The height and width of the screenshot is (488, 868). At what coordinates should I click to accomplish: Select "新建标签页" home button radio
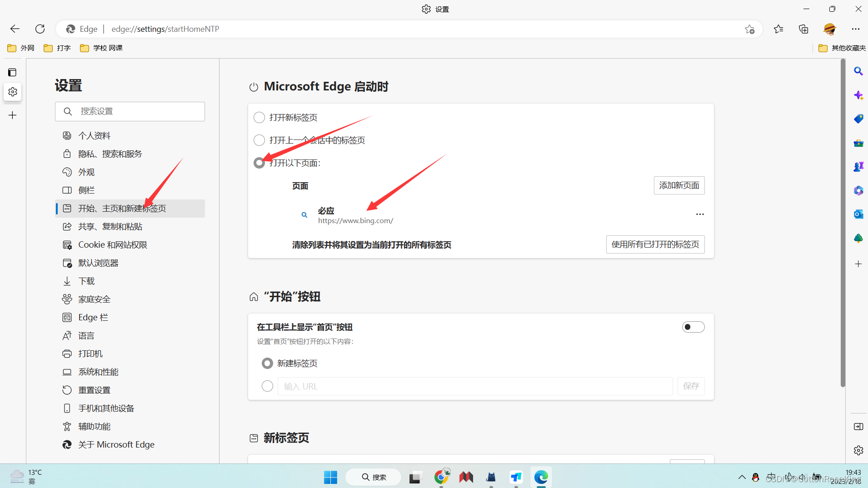coord(267,364)
